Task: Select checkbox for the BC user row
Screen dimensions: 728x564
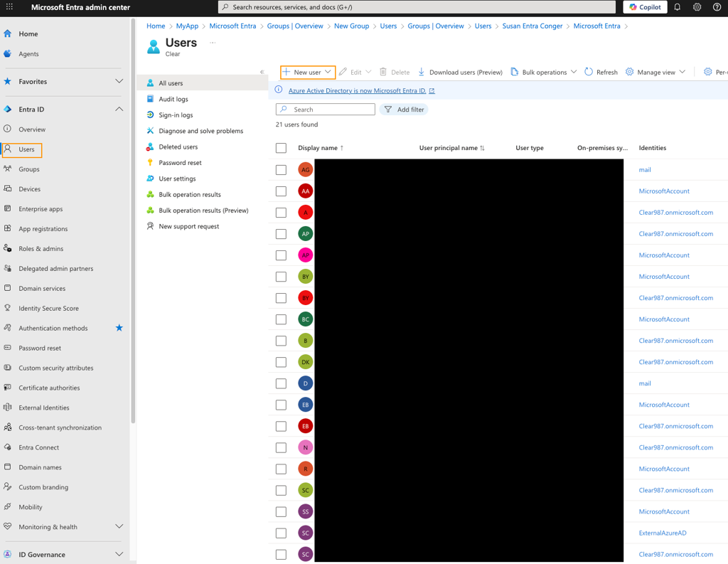Action: 281,319
